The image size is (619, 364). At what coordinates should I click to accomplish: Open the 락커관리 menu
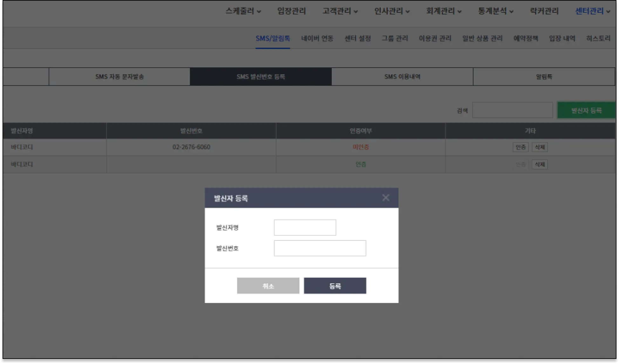click(544, 11)
